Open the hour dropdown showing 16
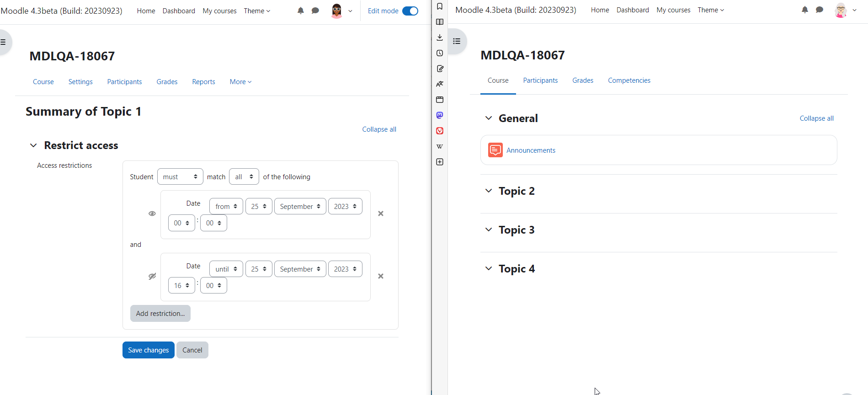 (x=181, y=285)
